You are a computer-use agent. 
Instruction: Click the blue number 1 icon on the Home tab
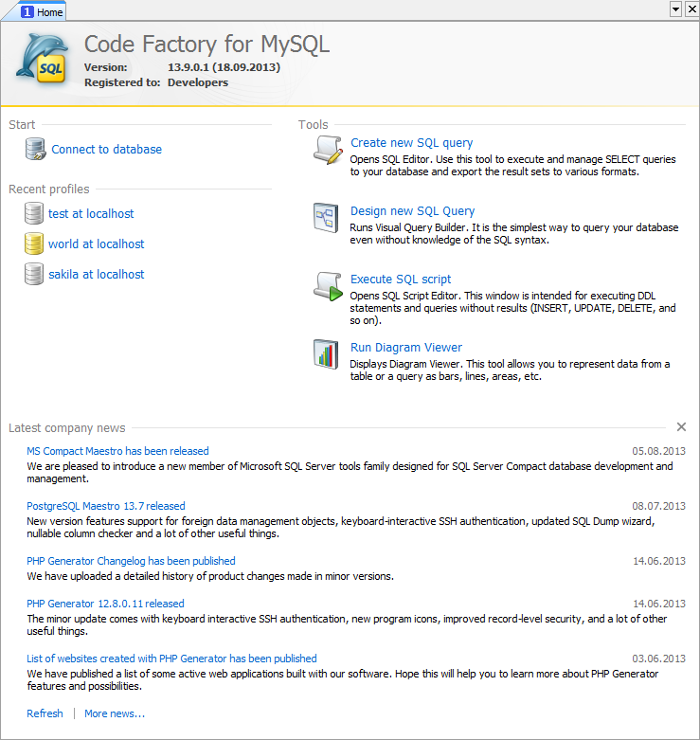(27, 11)
